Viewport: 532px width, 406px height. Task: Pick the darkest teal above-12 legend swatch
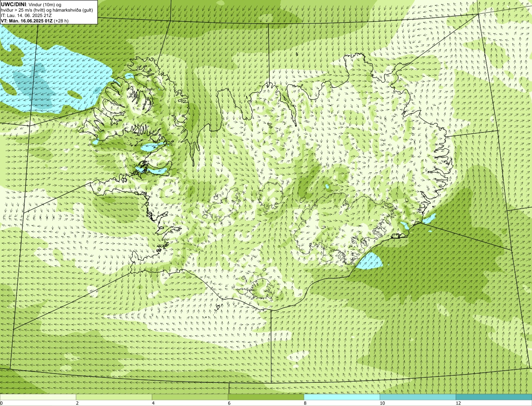(x=494, y=397)
